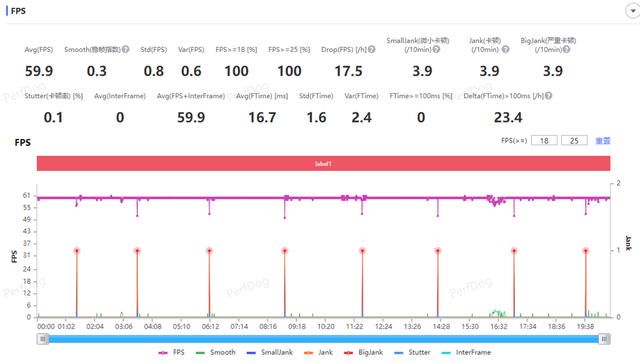Click the right handle of the time range slider
Screen dimensions: 640x363
click(x=604, y=339)
